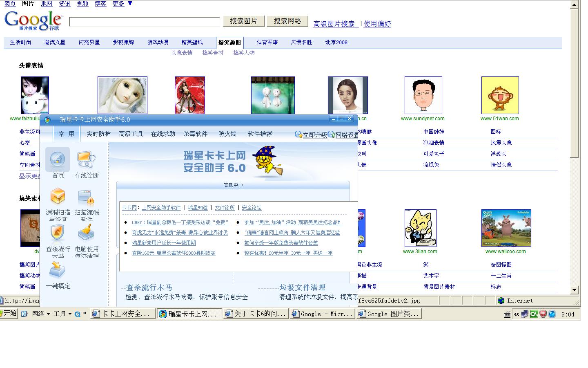Select the 爆笑趣图 category tab
The width and height of the screenshot is (588, 368).
(x=229, y=43)
